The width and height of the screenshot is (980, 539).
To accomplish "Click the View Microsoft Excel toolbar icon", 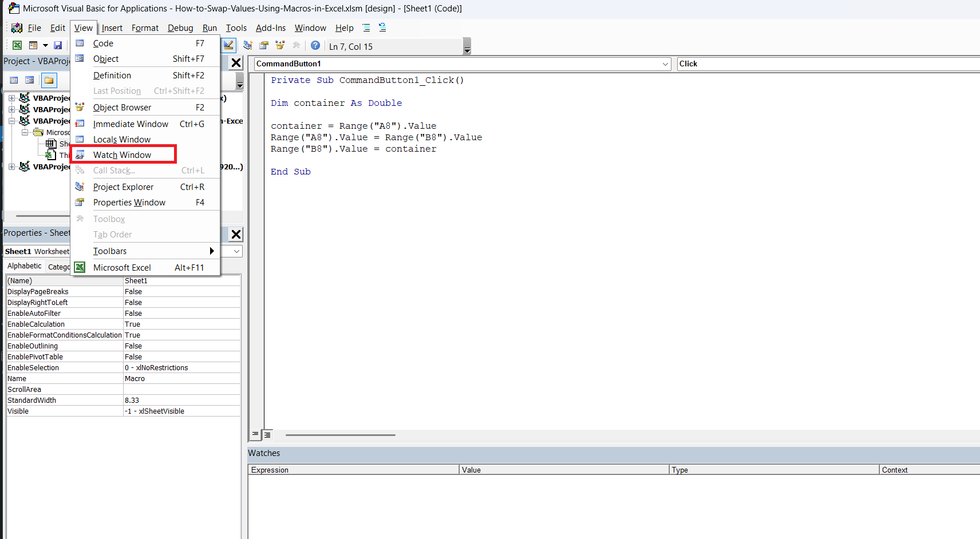I will click(x=17, y=45).
